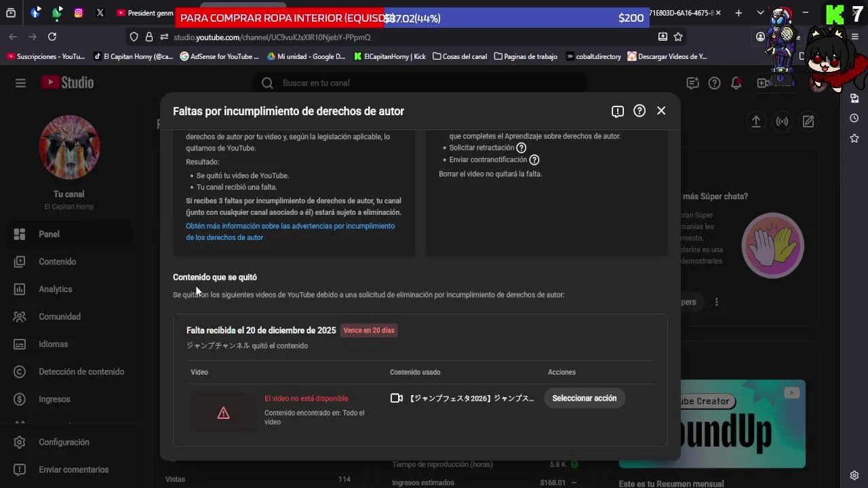Show help for Solicitar retractación
This screenshot has width=868, height=488.
point(521,148)
